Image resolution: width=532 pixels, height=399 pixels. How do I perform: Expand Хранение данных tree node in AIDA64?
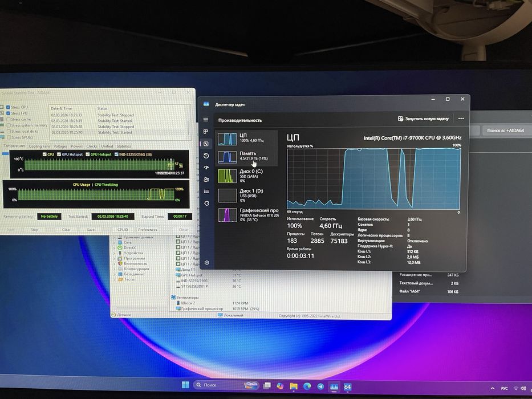click(x=115, y=238)
